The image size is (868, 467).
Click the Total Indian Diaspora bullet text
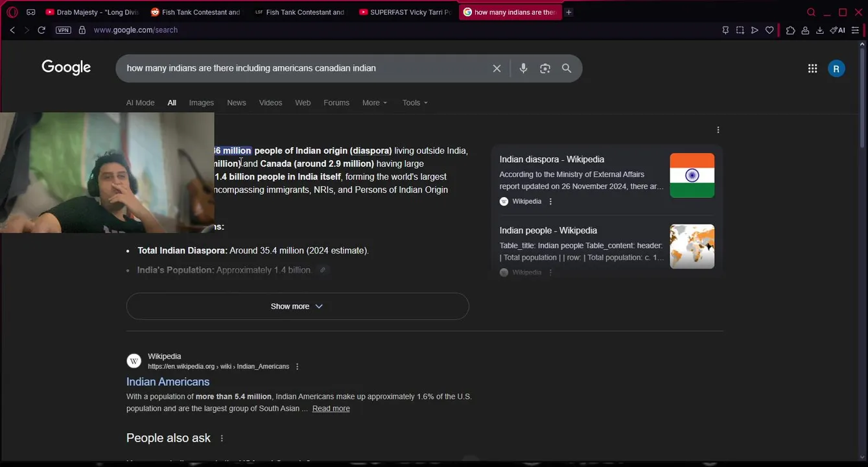point(253,250)
